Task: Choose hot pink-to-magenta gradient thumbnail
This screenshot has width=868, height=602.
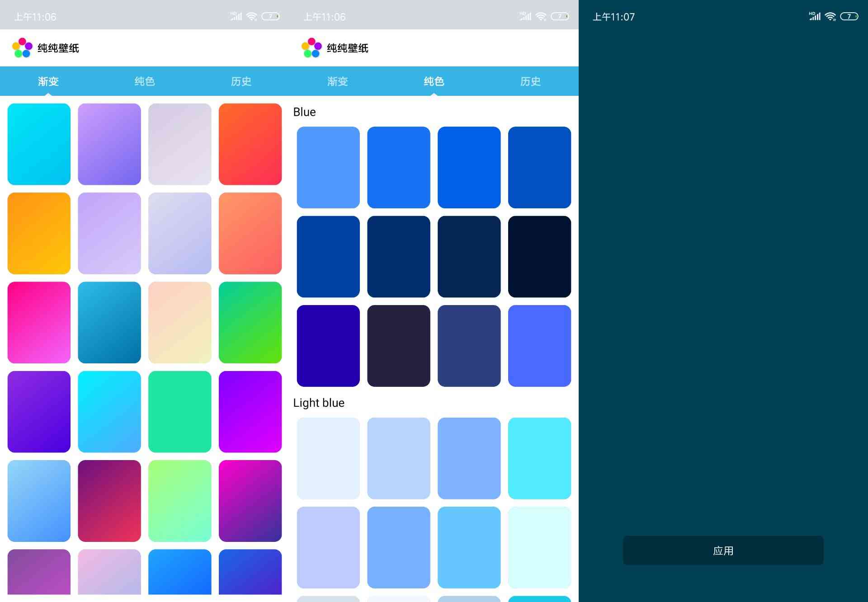Action: click(39, 322)
